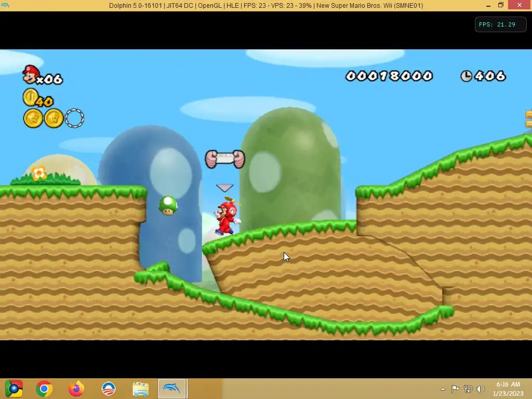Viewport: 532px width, 399px height.
Task: Click the empty third star coin slot
Action: (74, 118)
